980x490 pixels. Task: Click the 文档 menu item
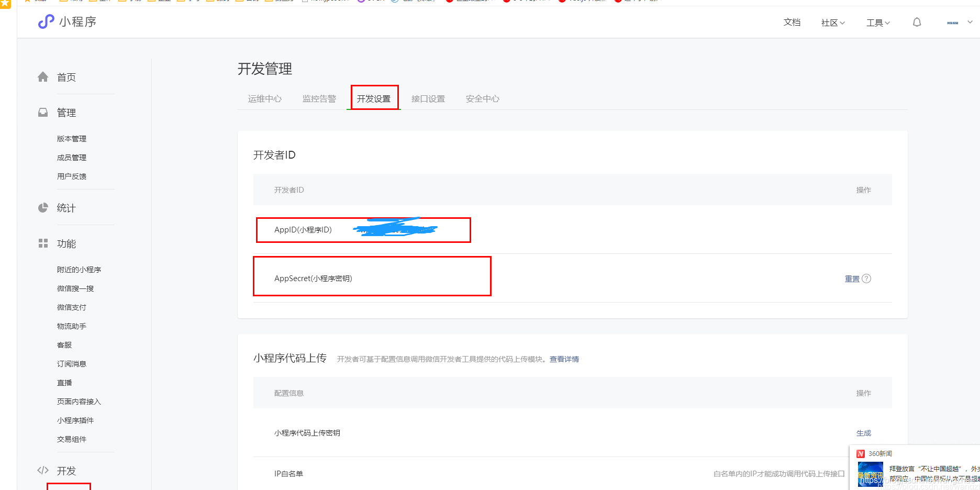point(792,23)
